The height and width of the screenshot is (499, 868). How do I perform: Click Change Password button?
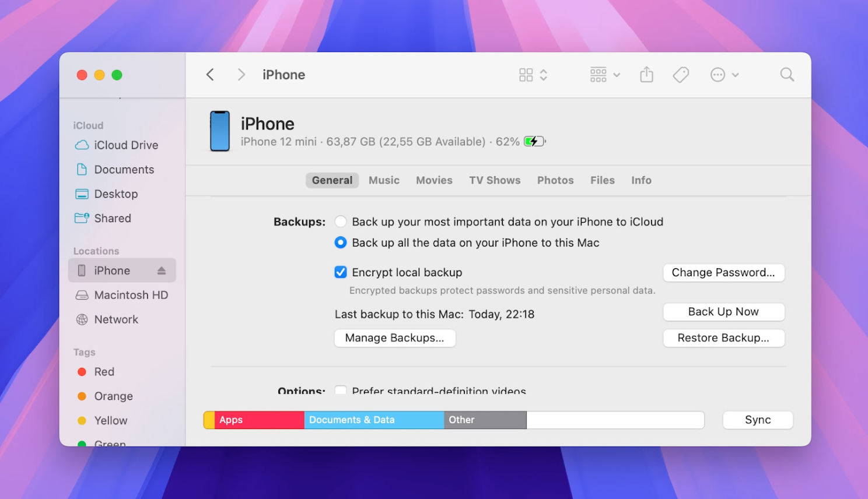[x=723, y=273]
